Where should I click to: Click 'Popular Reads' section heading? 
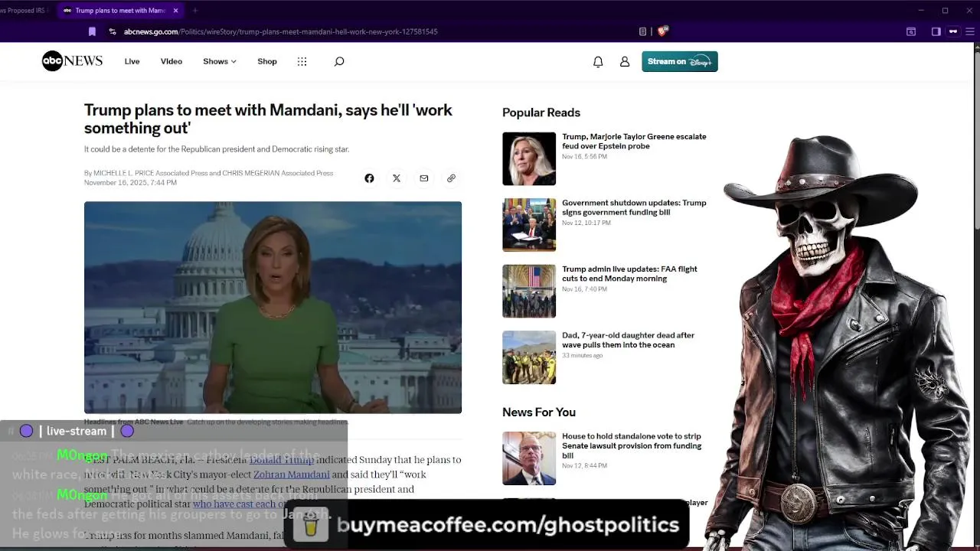541,112
